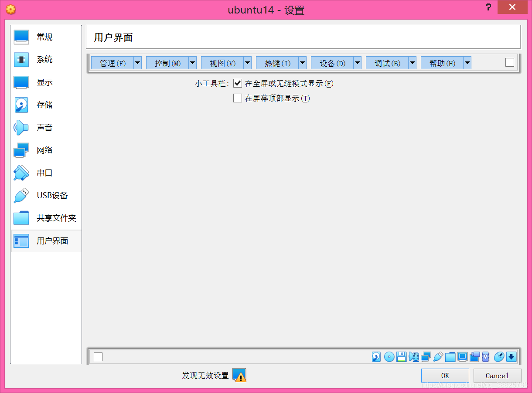Click the invalid settings warning icon
Screen dimensions: 532x393
239,375
